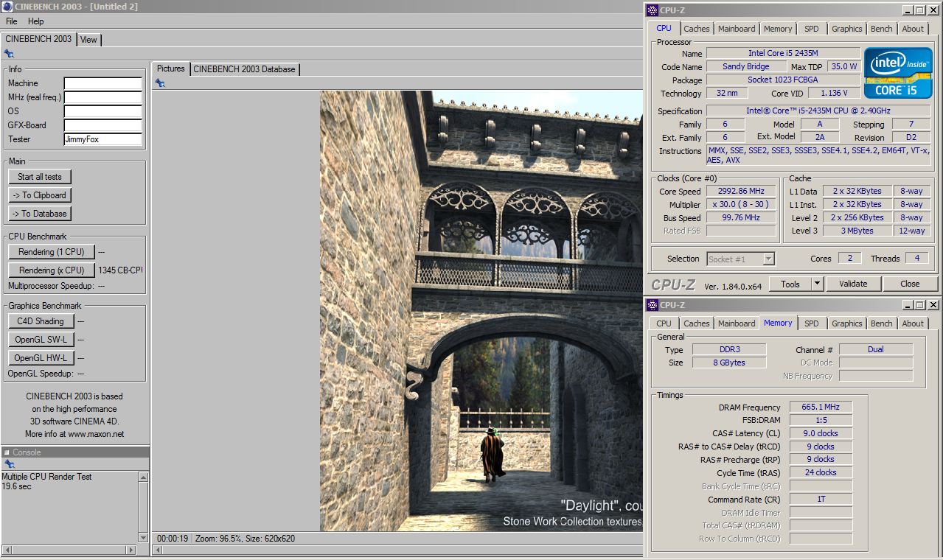Open the Help menu
Screen dimensions: 943x560
click(x=36, y=21)
